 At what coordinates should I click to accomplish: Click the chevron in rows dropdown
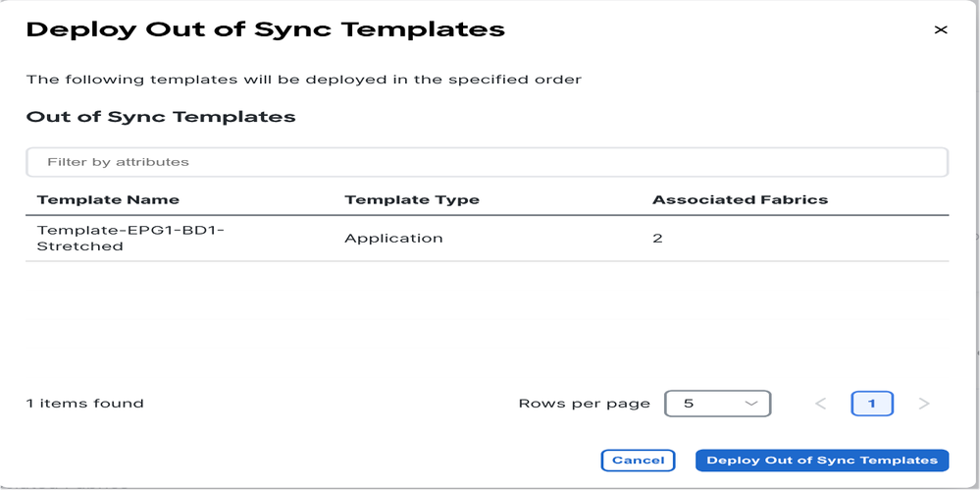tap(751, 404)
